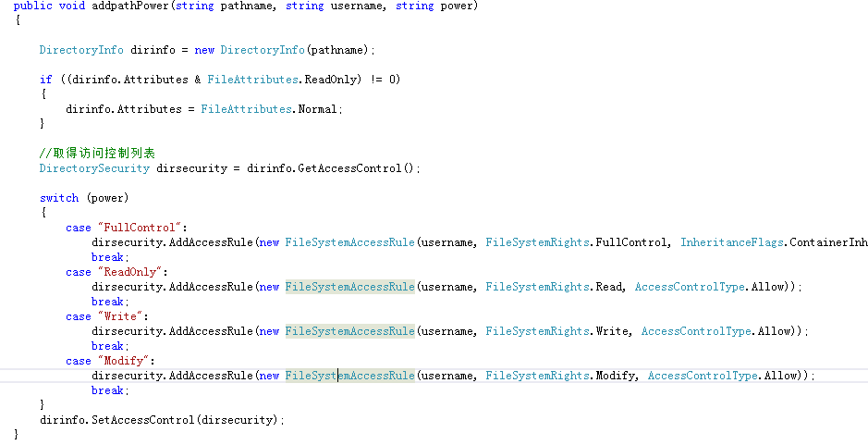
Task: Click Read after FileSystemRights in ReadOnly case
Action: (x=608, y=287)
